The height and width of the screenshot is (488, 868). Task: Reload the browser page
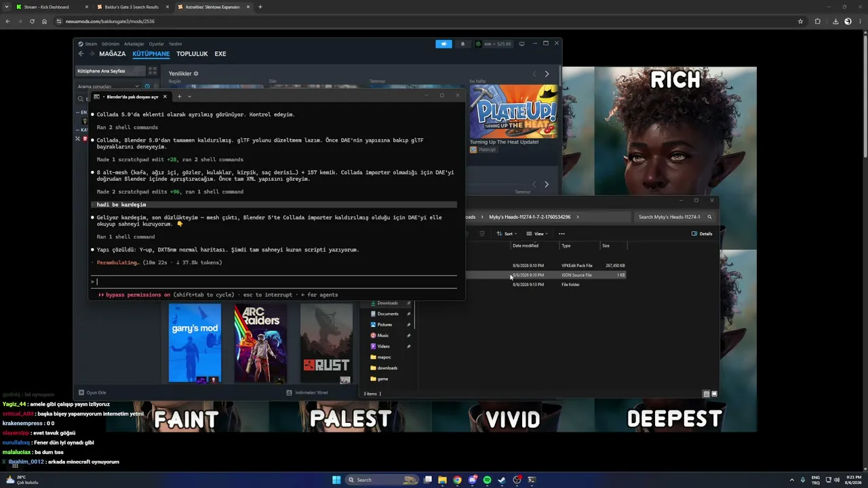coord(32,21)
